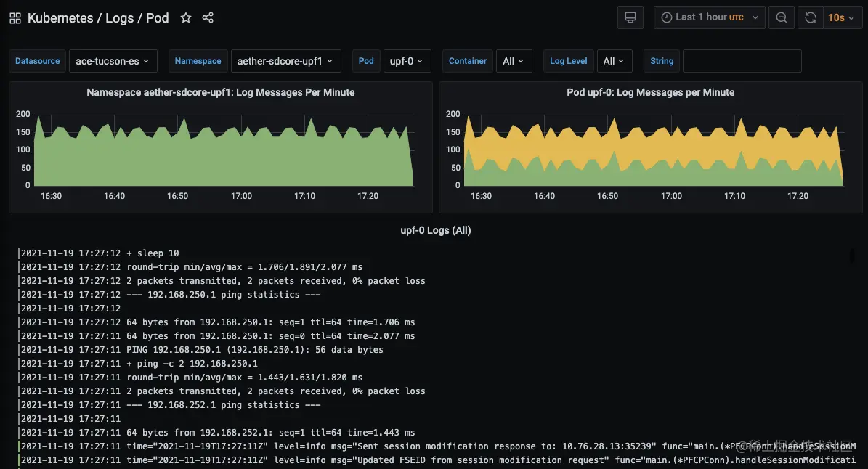Refresh the dashboard now
868x469 pixels.
coord(811,17)
